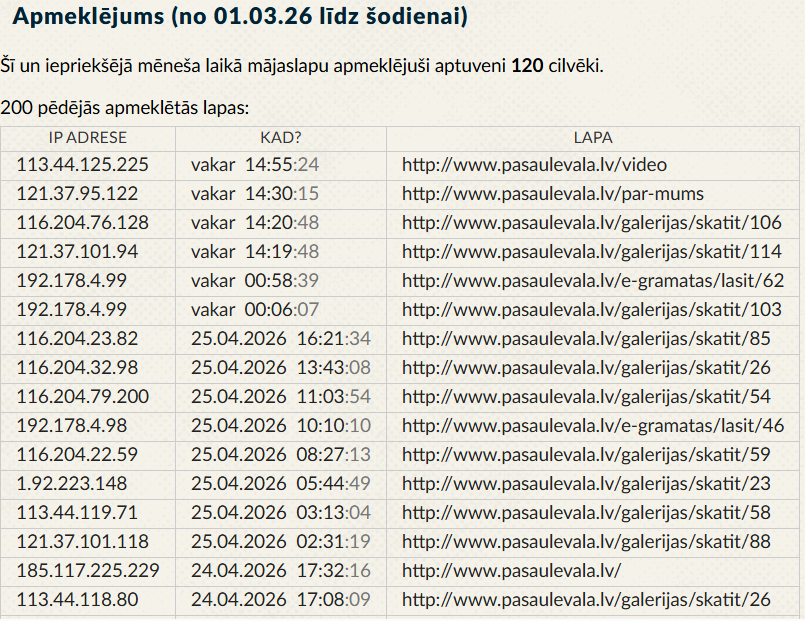Click timestamp vakar 14:20:48
The width and height of the screenshot is (805, 621).
(x=255, y=223)
